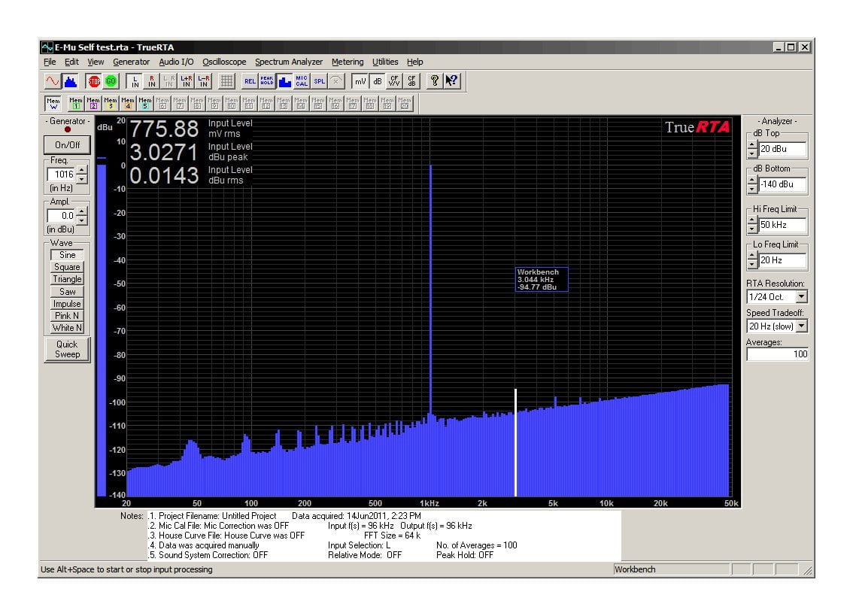Select the Pink N waveform
853x616 pixels.
pos(66,315)
